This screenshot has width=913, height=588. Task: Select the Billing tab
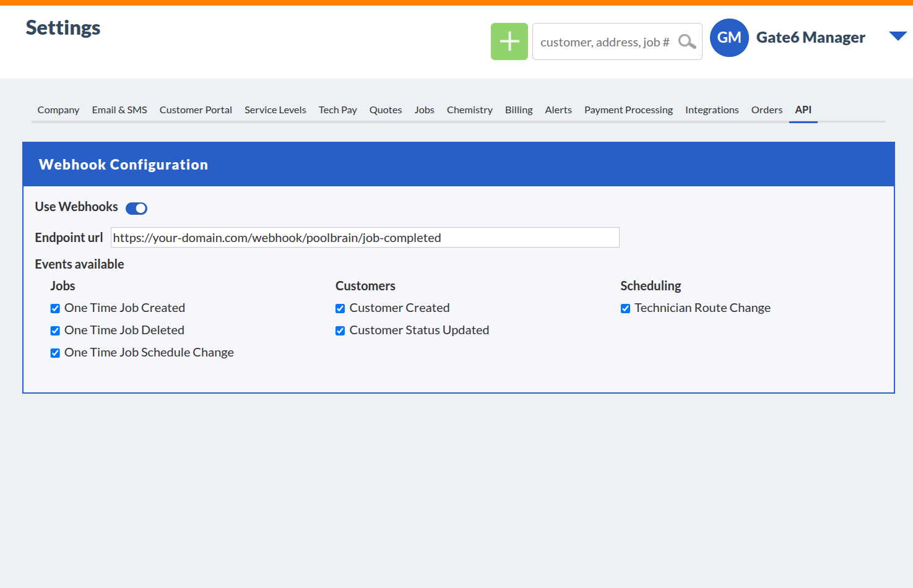click(x=519, y=110)
